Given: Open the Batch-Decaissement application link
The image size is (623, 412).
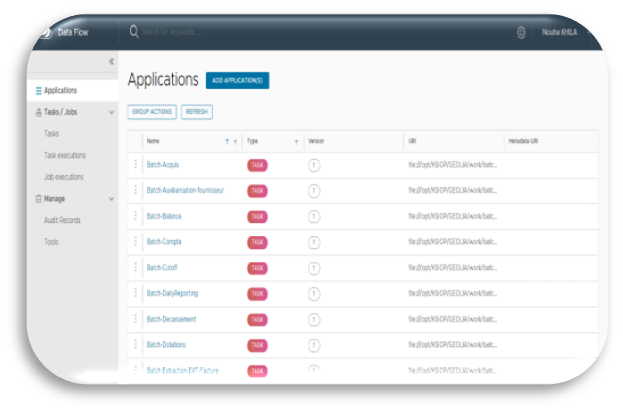Looking at the screenshot, I should pyautogui.click(x=171, y=319).
